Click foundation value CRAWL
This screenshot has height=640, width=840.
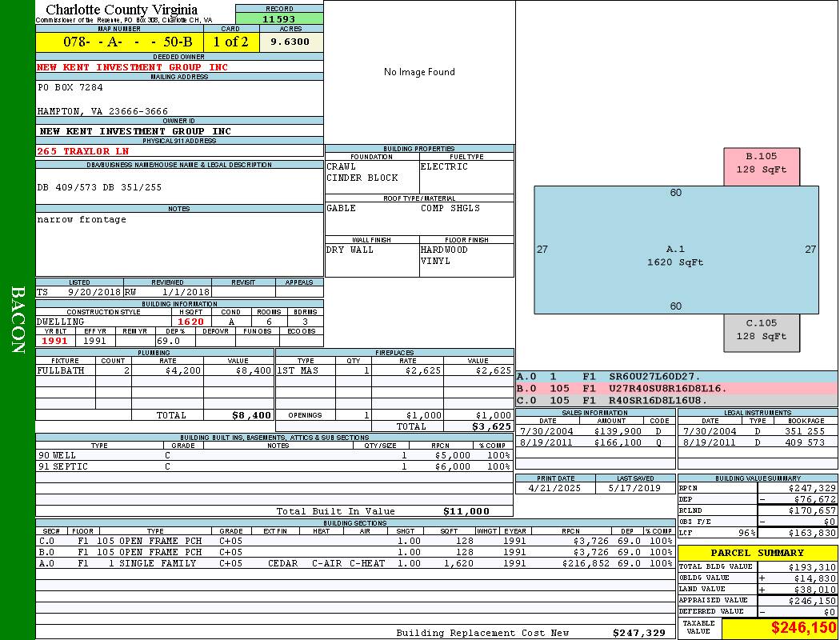(342, 166)
